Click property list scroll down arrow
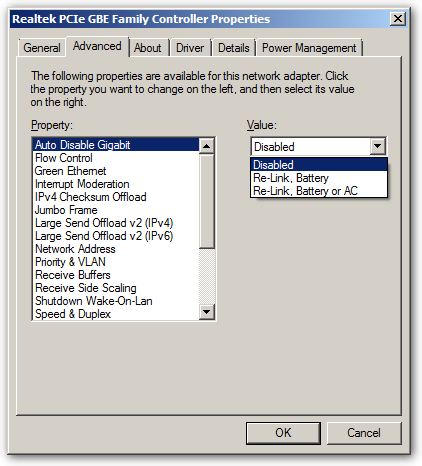Image resolution: width=422 pixels, height=466 pixels. [x=207, y=312]
